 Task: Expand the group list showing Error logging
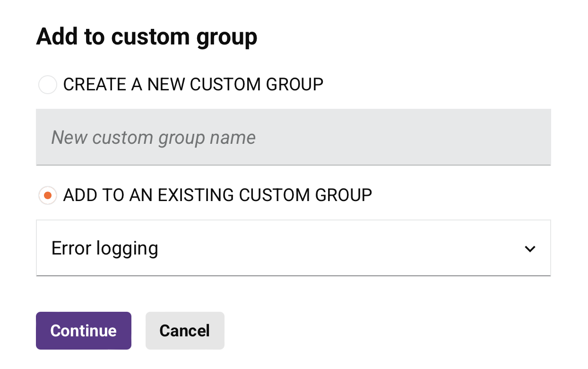click(x=293, y=247)
